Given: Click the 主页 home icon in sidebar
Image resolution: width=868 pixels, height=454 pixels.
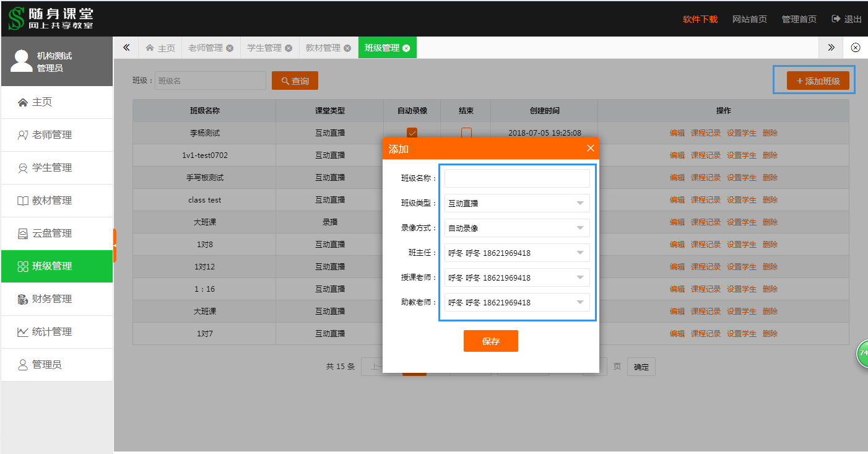Looking at the screenshot, I should click(x=23, y=102).
